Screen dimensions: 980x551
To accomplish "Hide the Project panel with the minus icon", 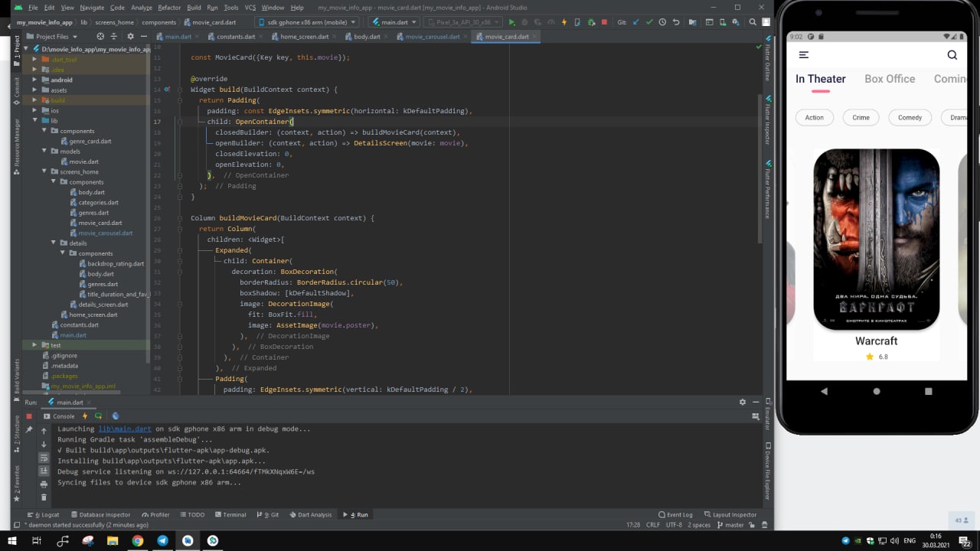I will pyautogui.click(x=144, y=36).
